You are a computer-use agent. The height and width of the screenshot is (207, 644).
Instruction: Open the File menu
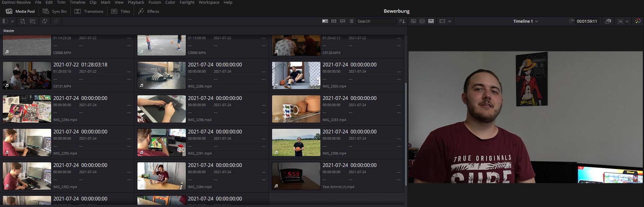pyautogui.click(x=38, y=2)
